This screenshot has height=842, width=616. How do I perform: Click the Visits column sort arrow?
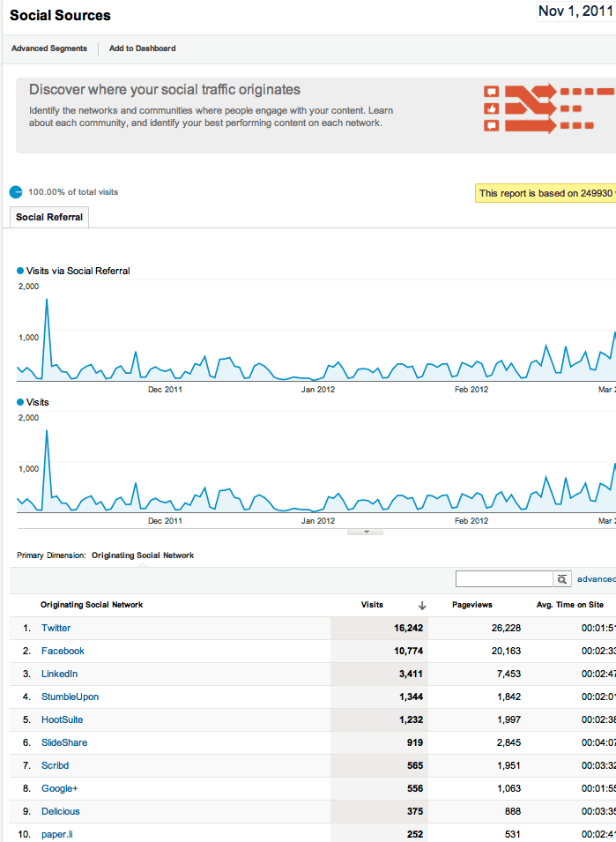[422, 605]
